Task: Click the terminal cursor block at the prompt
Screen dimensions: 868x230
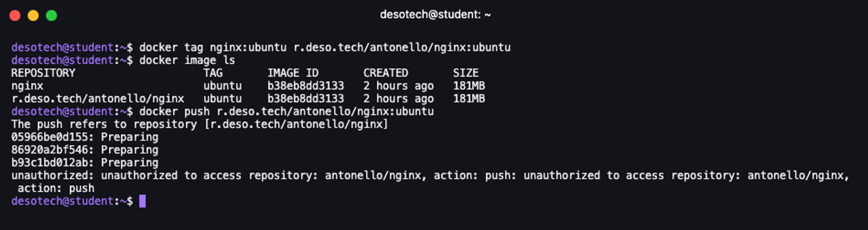Action: [x=142, y=201]
